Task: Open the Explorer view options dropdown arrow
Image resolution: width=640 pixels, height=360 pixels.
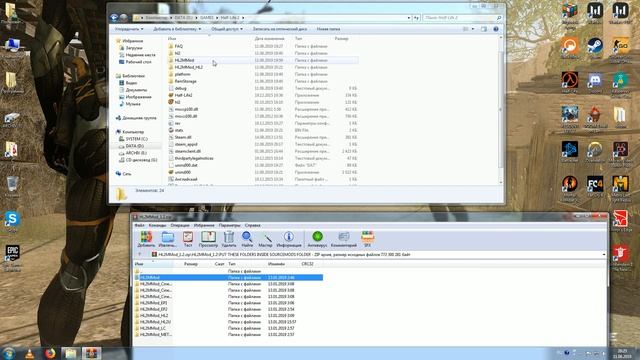Action: click(473, 29)
